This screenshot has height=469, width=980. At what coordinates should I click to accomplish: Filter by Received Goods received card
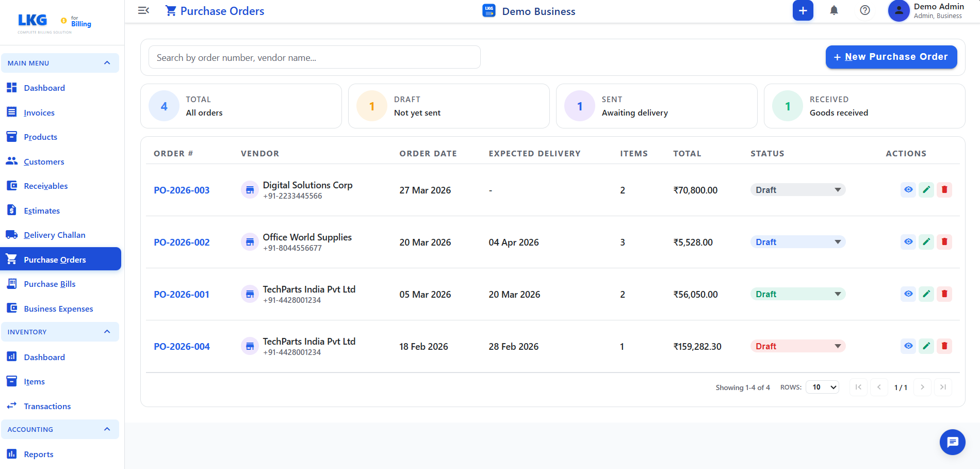(864, 106)
